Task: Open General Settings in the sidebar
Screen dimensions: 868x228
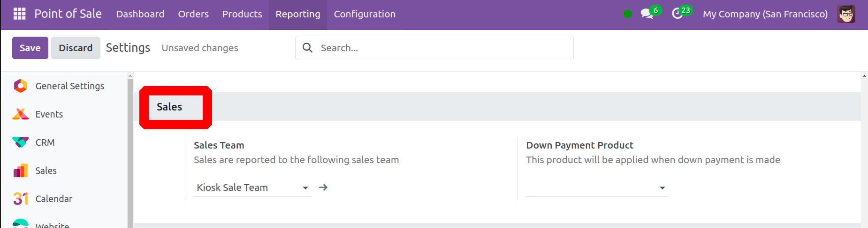Action: pyautogui.click(x=69, y=86)
